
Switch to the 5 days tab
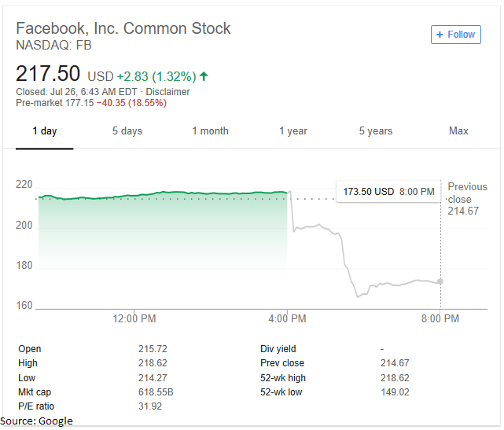(127, 131)
